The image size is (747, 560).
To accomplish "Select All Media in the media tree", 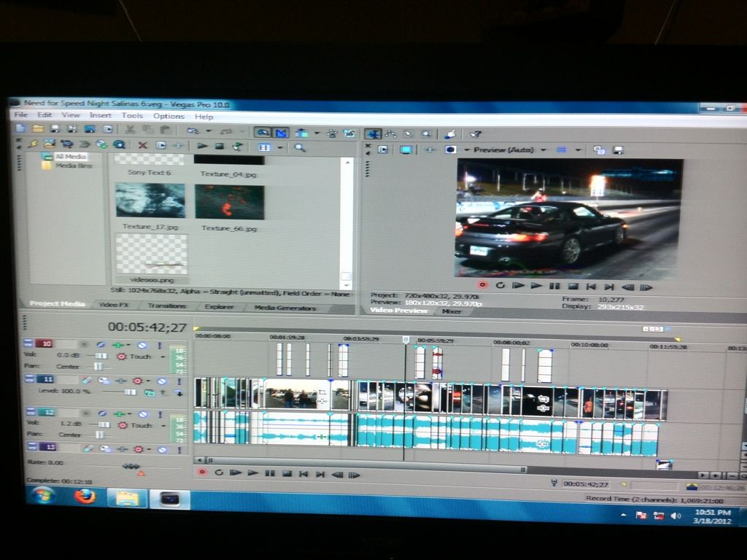I will [71, 156].
